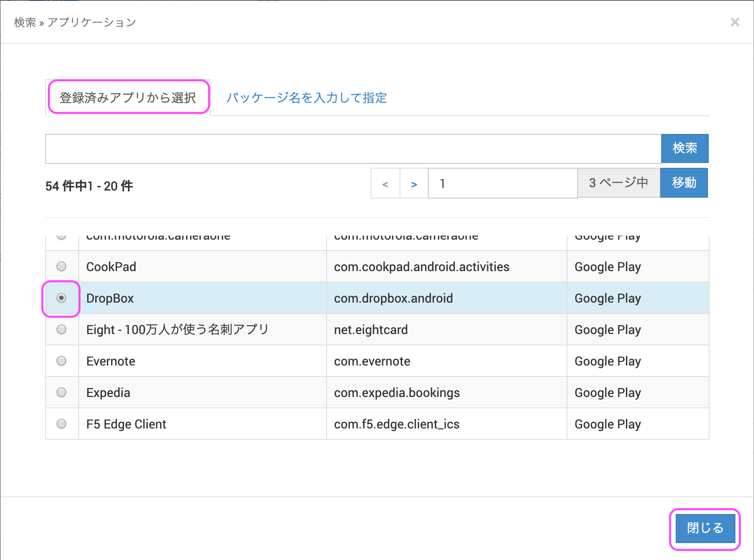Viewport: 754px width, 560px height.
Task: Select the DropBox radio button
Action: tap(61, 298)
